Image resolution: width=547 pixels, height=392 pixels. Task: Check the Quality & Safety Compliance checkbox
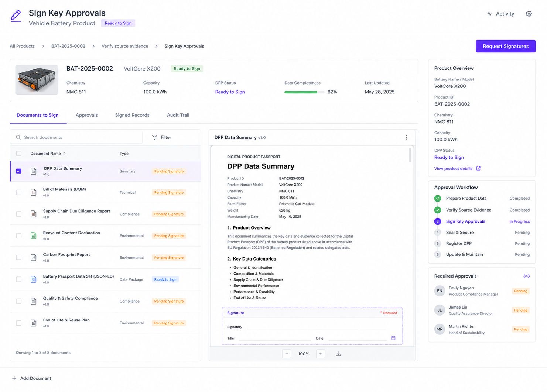pyautogui.click(x=18, y=301)
